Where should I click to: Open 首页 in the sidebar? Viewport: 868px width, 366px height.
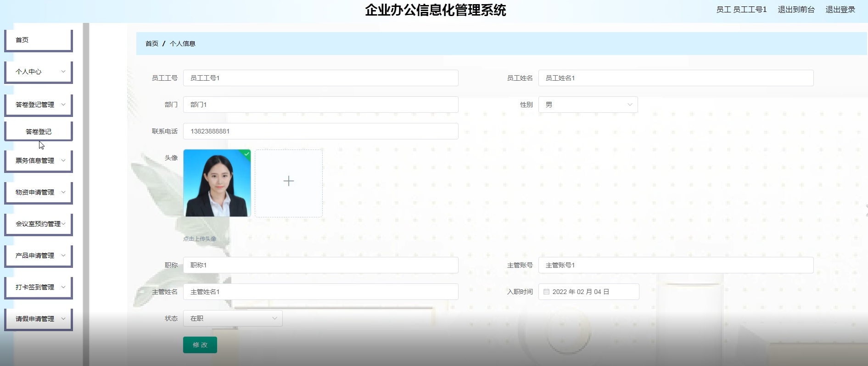coord(39,40)
